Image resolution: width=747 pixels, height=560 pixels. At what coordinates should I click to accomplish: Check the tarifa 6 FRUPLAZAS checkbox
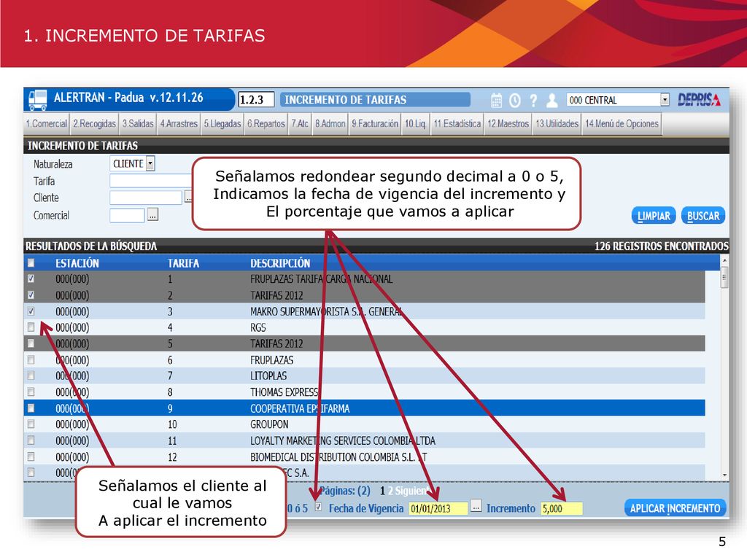[x=31, y=359]
